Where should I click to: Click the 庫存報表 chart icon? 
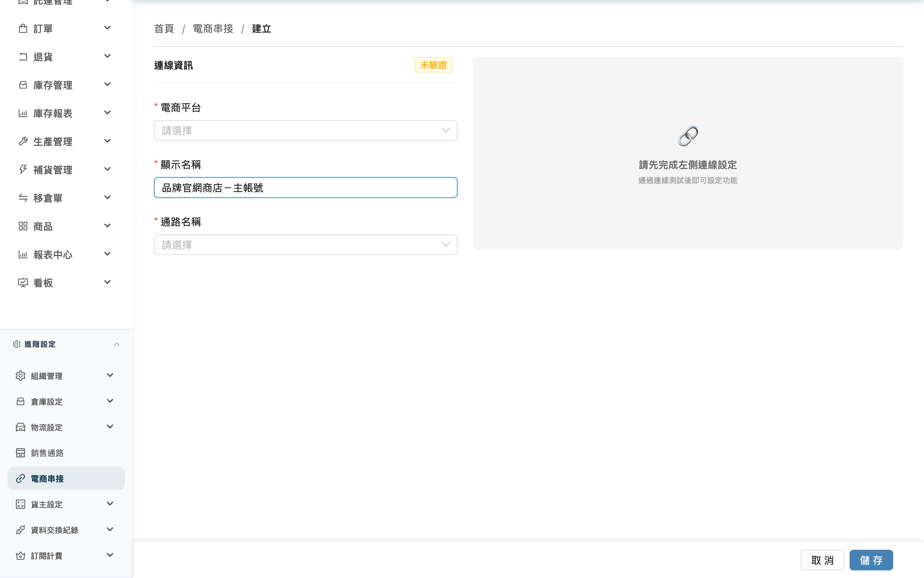click(23, 113)
